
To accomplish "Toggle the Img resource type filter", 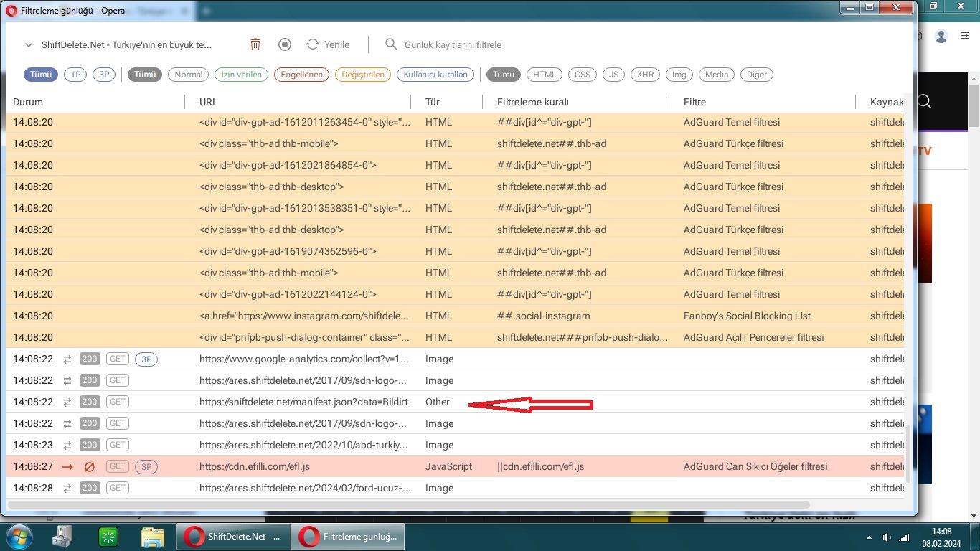I will pos(679,74).
